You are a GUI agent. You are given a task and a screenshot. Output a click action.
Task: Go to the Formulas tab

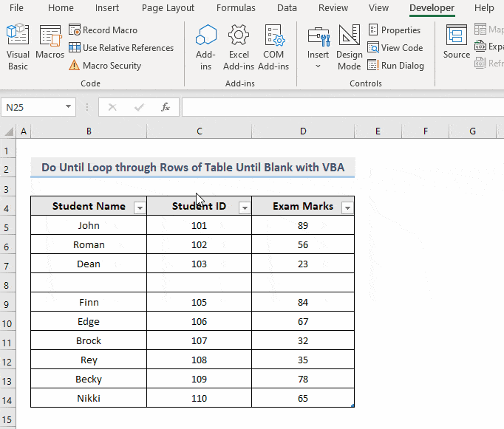tap(236, 7)
